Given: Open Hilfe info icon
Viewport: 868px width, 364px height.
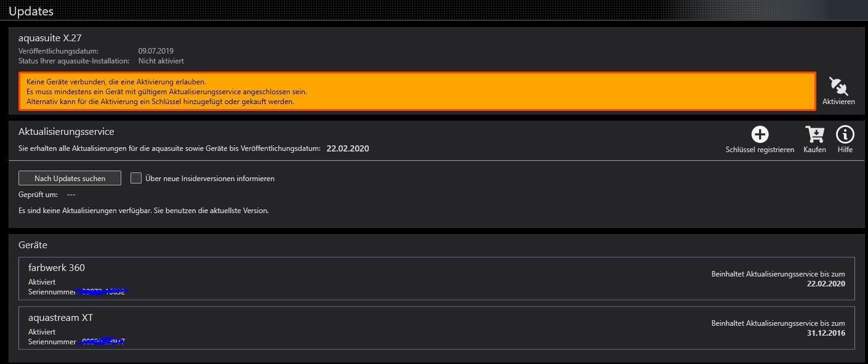Looking at the screenshot, I should click(x=845, y=134).
